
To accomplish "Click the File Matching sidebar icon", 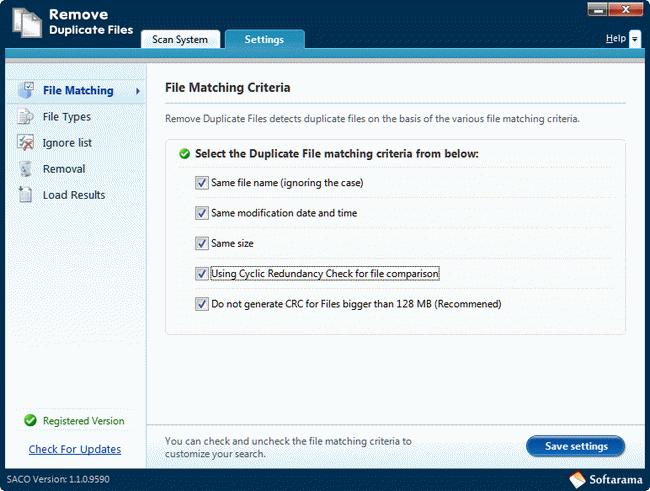I will 26,90.
